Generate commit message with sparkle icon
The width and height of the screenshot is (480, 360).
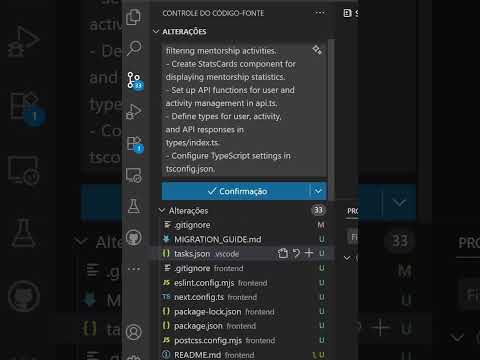[x=317, y=50]
